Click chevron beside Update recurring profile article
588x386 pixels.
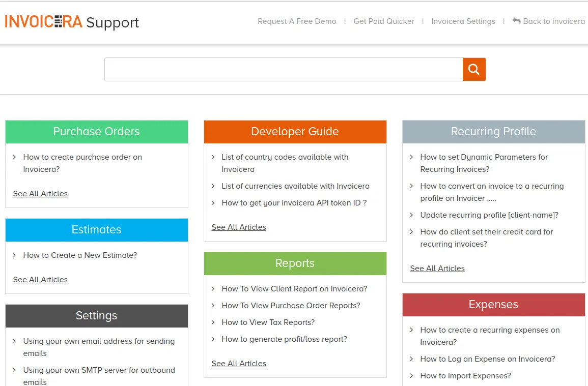[411, 215]
